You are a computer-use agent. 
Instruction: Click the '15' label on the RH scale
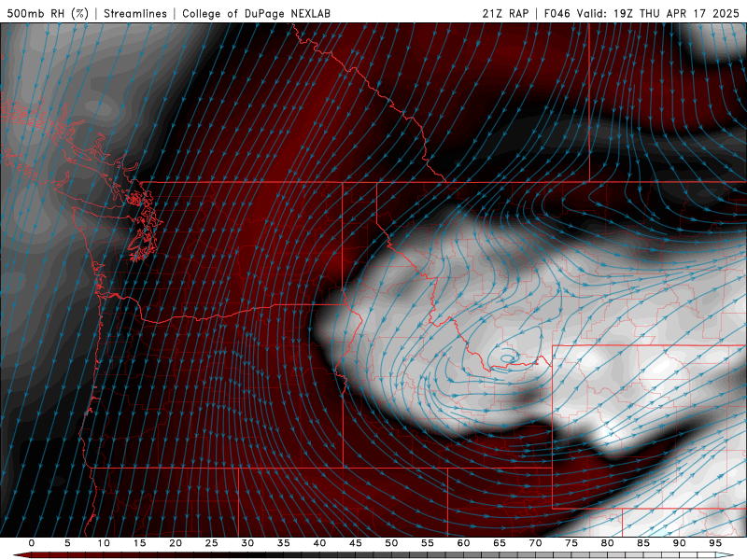(x=139, y=543)
